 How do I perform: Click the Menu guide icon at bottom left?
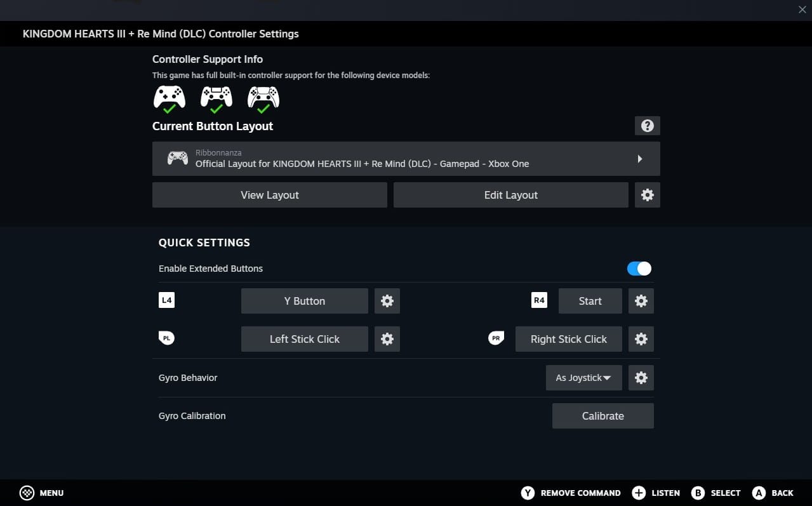(27, 493)
